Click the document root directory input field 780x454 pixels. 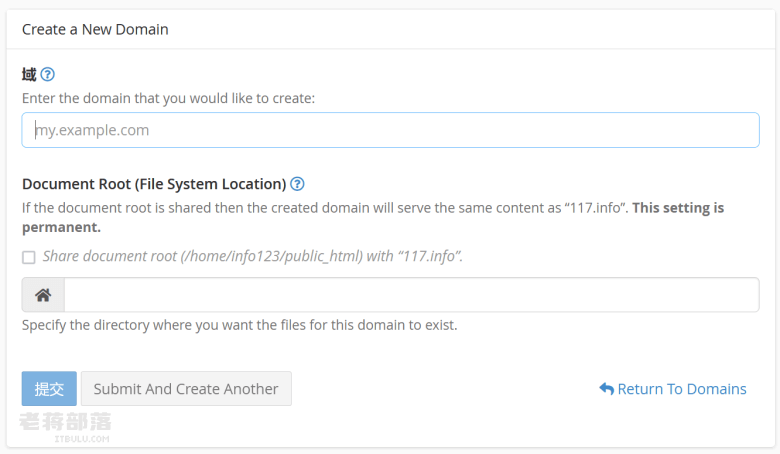click(412, 295)
